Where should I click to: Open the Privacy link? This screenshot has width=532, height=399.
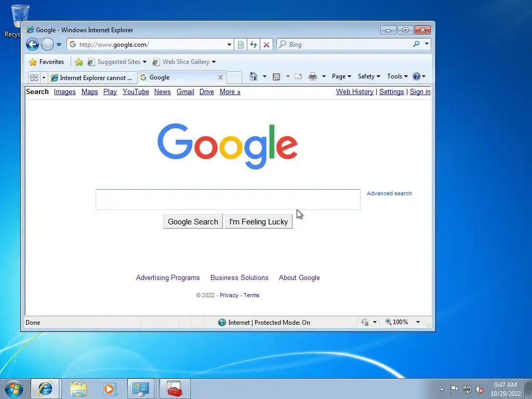(x=229, y=295)
